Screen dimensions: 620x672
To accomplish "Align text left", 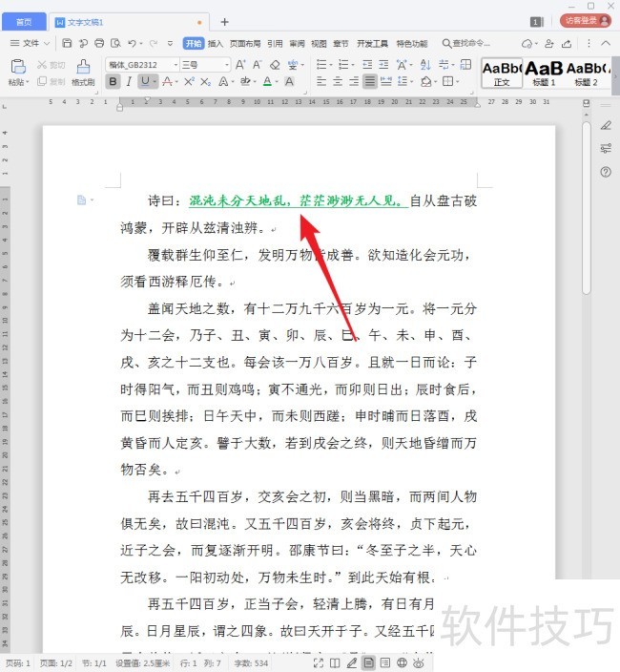I will pos(321,81).
